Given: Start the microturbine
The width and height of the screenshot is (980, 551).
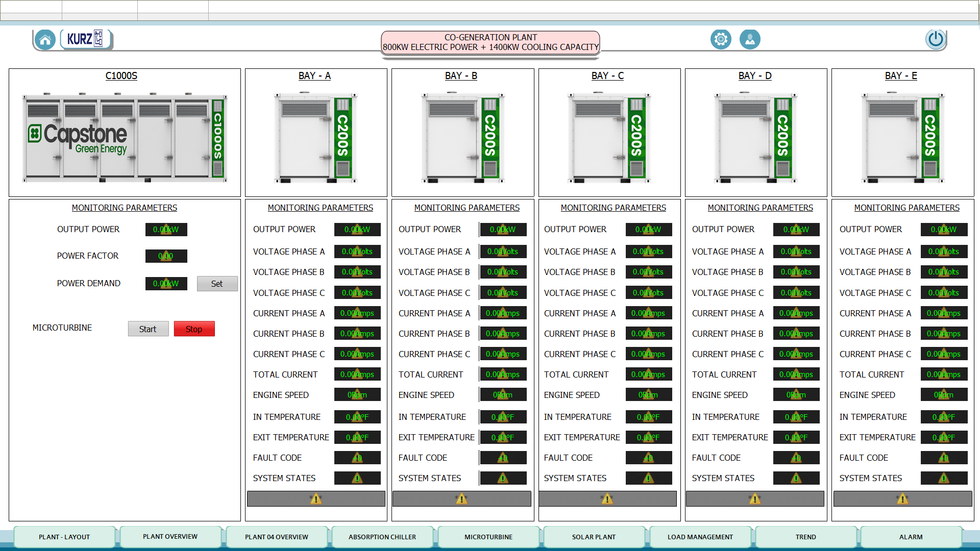Looking at the screenshot, I should click(x=148, y=329).
